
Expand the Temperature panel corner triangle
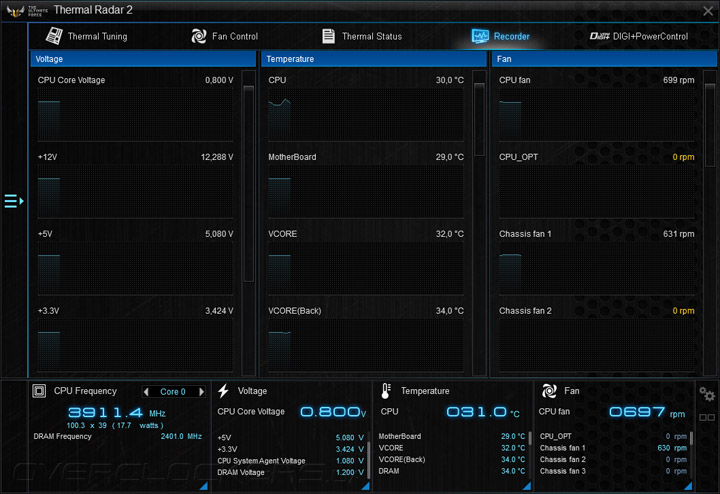(527, 485)
